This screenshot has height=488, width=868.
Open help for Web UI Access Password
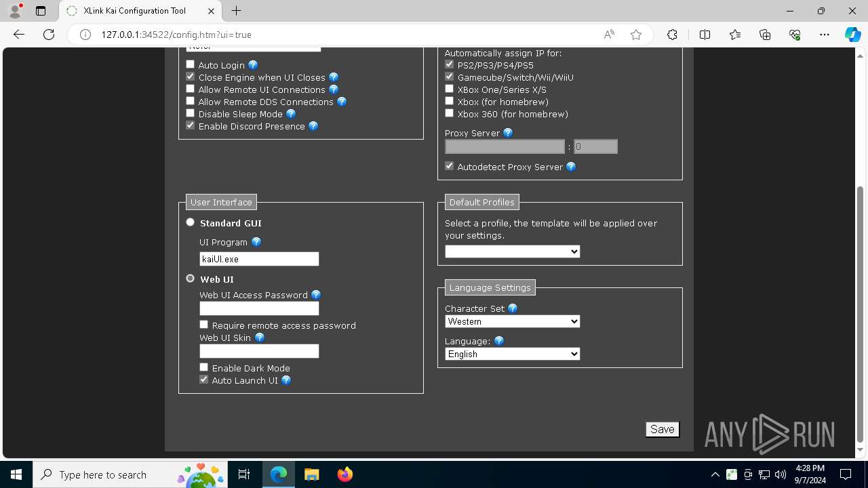tap(316, 295)
